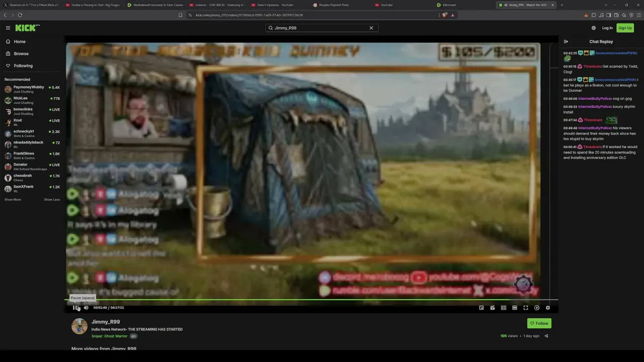The image size is (644, 362).
Task: Open the hamburger sidebar menu
Action: [8, 28]
